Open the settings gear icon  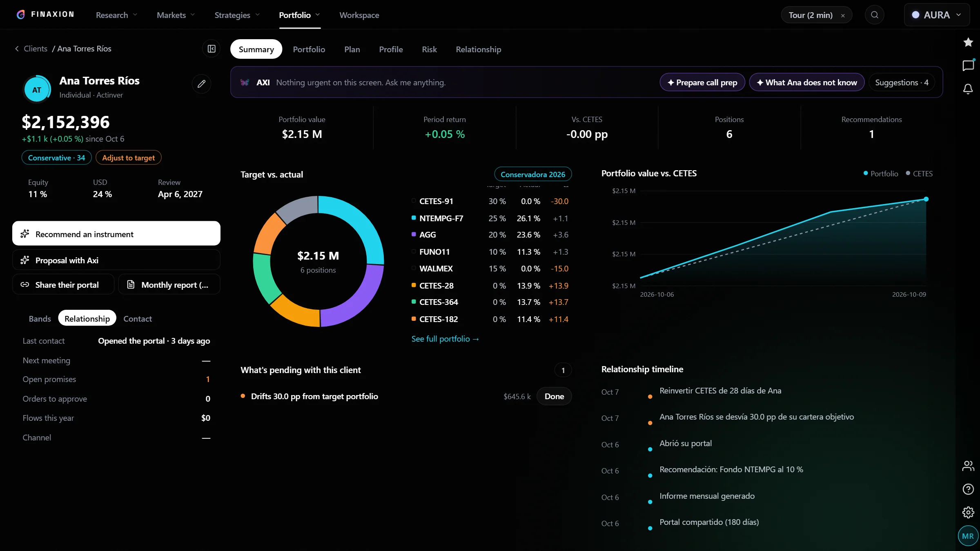(x=968, y=512)
